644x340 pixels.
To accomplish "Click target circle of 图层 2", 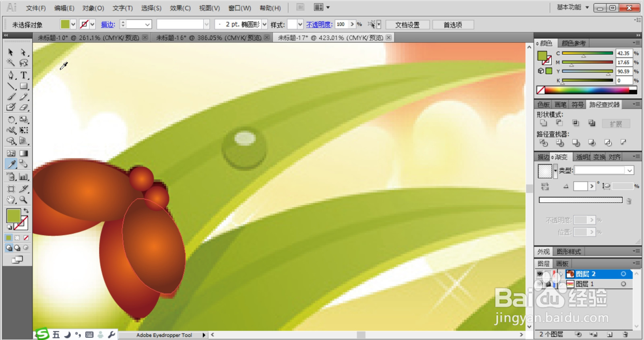I will click(x=623, y=274).
